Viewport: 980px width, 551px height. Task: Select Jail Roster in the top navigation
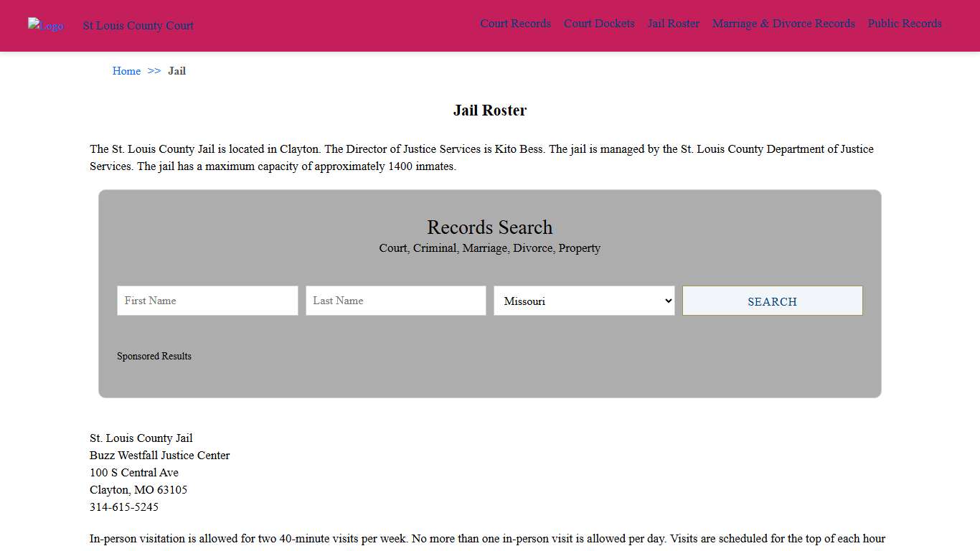(x=673, y=24)
